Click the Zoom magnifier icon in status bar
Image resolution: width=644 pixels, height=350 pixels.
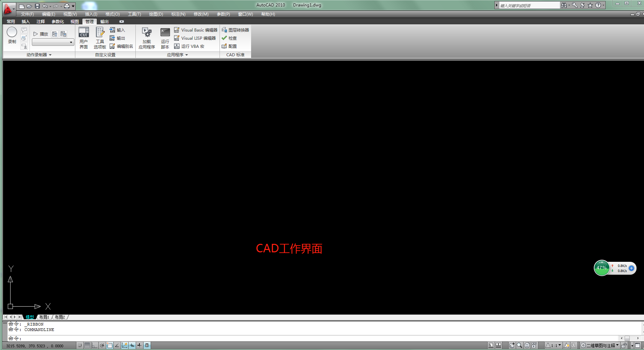click(x=519, y=345)
